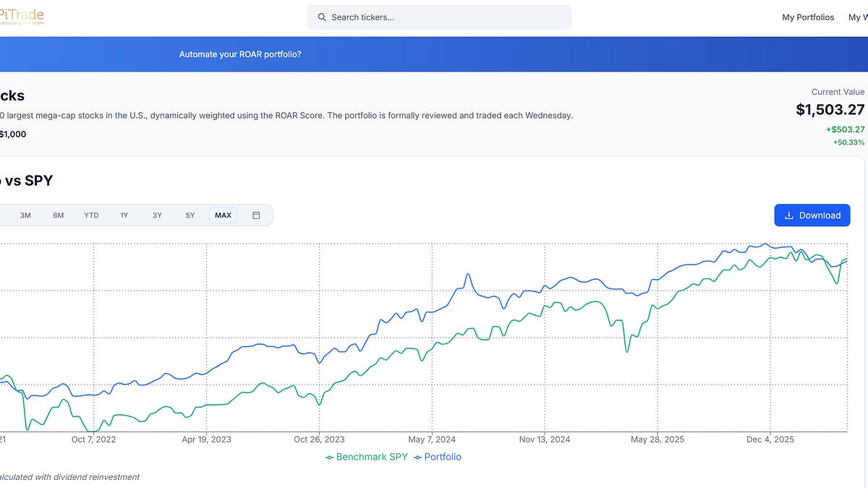Open the calendar date range picker

pyautogui.click(x=256, y=215)
